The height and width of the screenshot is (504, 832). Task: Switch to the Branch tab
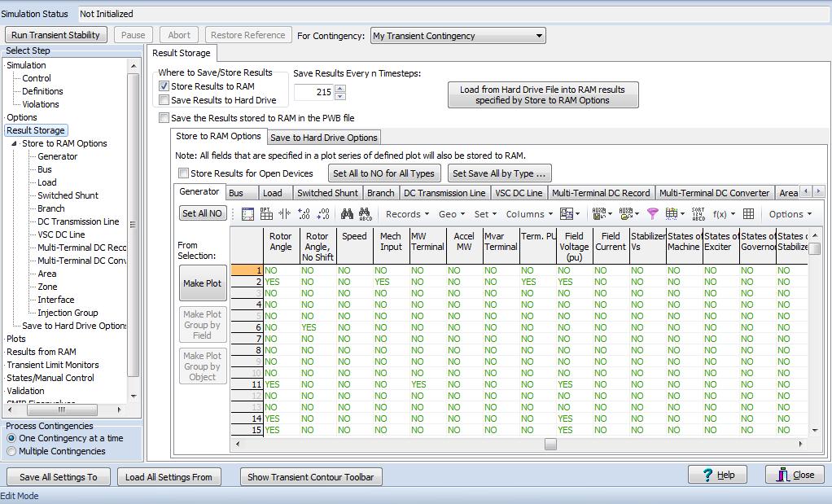tap(380, 193)
